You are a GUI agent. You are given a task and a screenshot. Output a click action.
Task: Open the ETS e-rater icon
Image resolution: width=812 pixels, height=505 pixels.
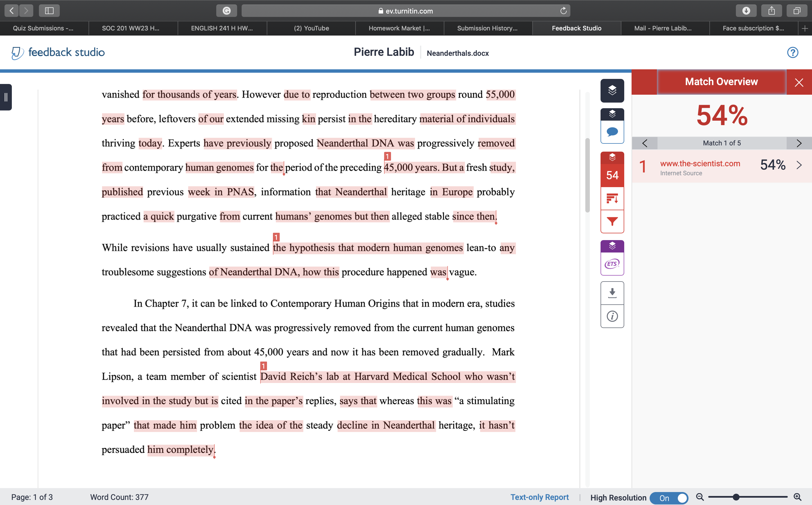click(x=612, y=264)
